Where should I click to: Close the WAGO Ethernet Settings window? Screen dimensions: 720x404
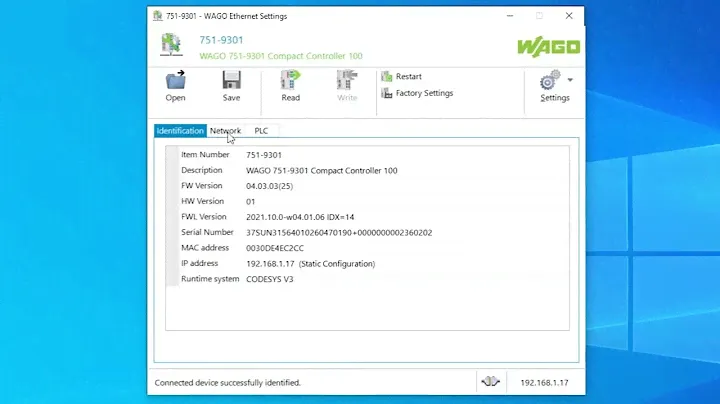pos(568,16)
